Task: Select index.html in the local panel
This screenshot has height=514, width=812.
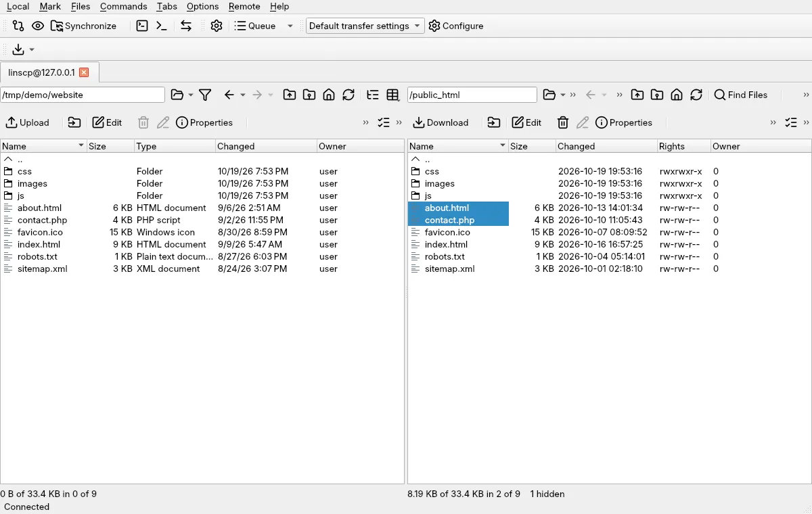Action: pos(39,244)
